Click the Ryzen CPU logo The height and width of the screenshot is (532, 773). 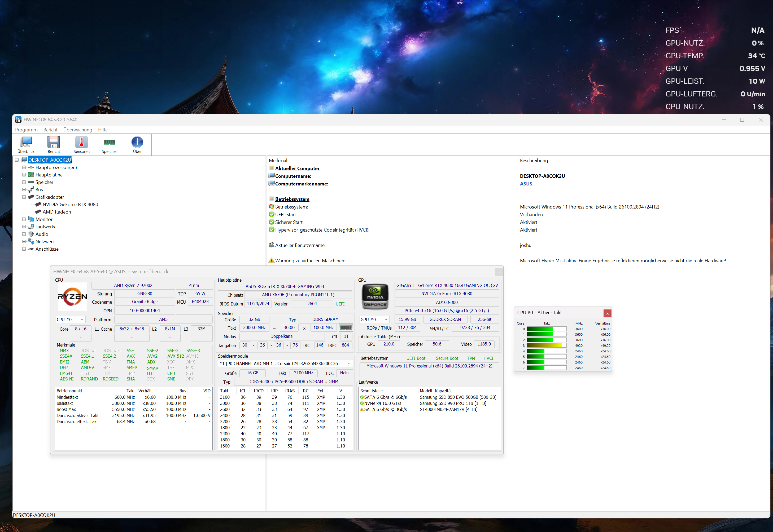72,297
